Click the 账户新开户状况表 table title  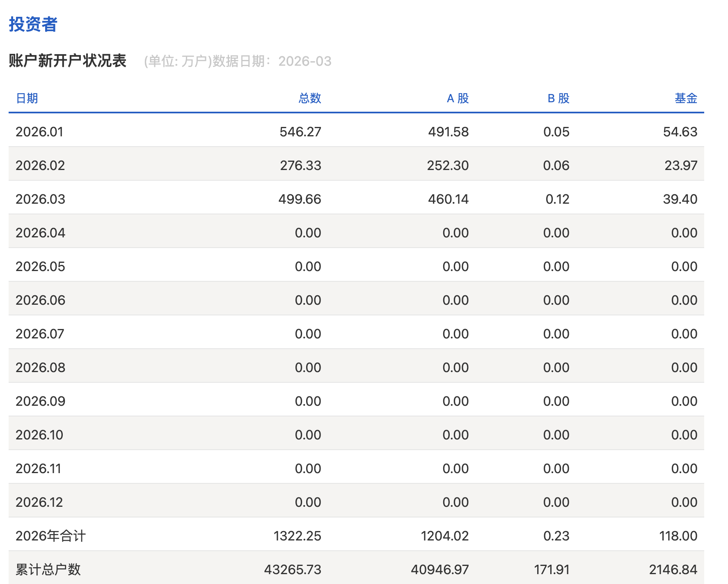[67, 61]
